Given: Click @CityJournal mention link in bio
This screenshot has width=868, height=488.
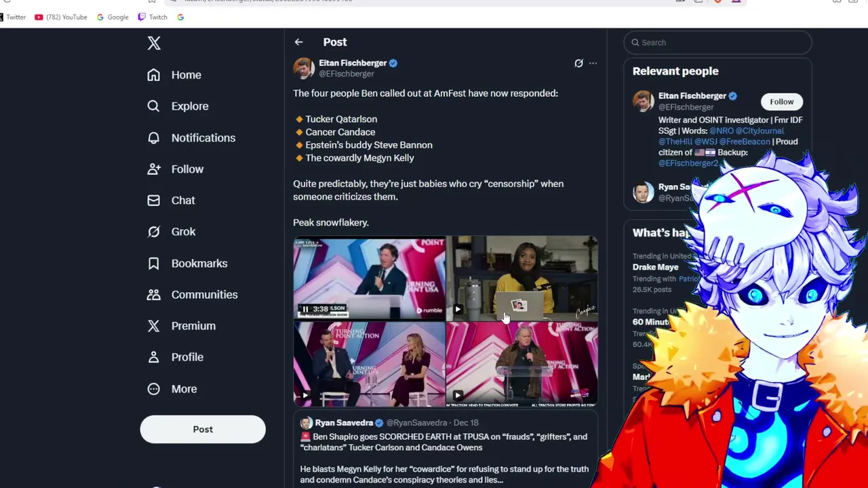Looking at the screenshot, I should (x=759, y=131).
